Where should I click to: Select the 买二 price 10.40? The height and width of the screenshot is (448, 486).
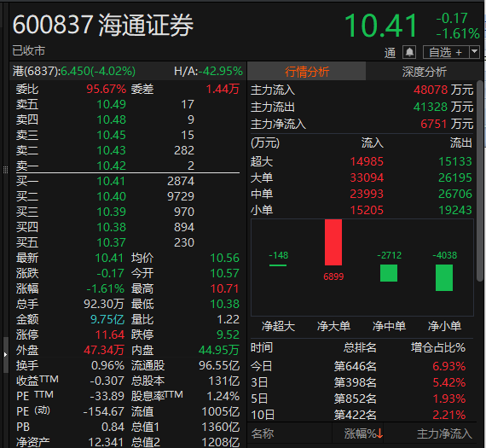pos(112,196)
